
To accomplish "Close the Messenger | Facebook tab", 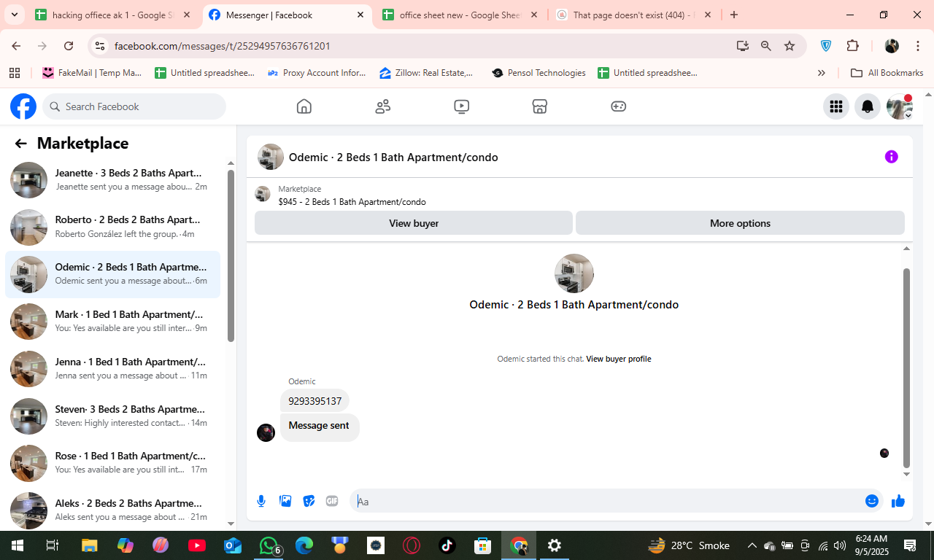I will 360,15.
